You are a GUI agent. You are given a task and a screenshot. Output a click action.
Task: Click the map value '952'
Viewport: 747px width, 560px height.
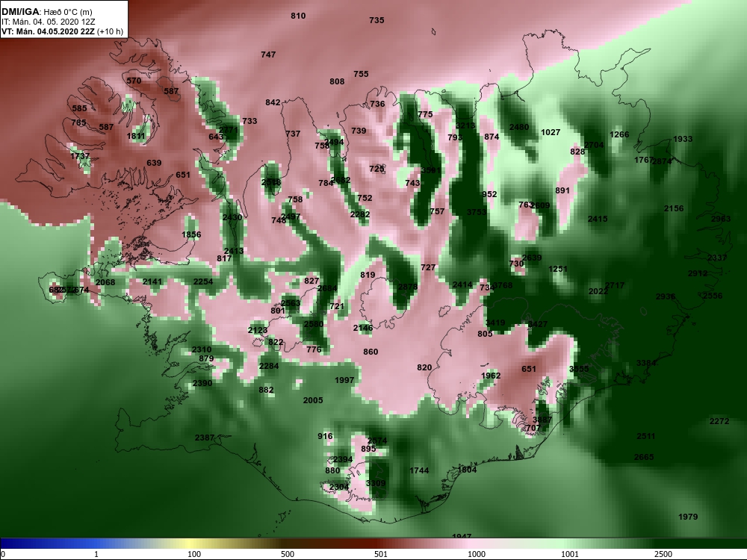coord(489,194)
